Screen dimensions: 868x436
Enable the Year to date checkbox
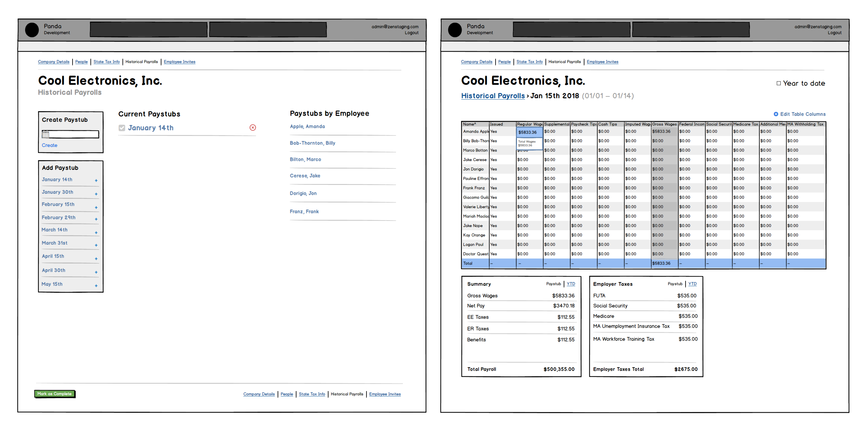(x=779, y=83)
